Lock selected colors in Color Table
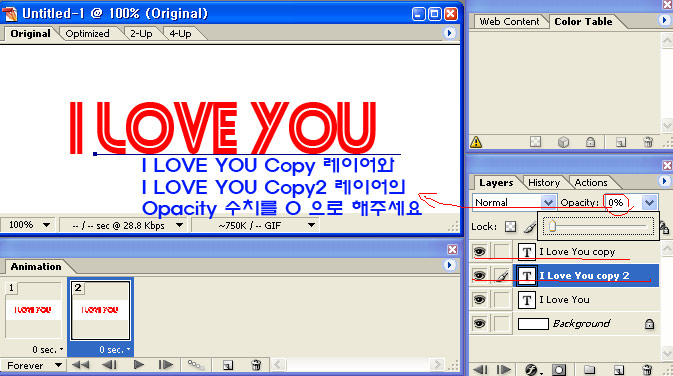The image size is (673, 376). [591, 142]
